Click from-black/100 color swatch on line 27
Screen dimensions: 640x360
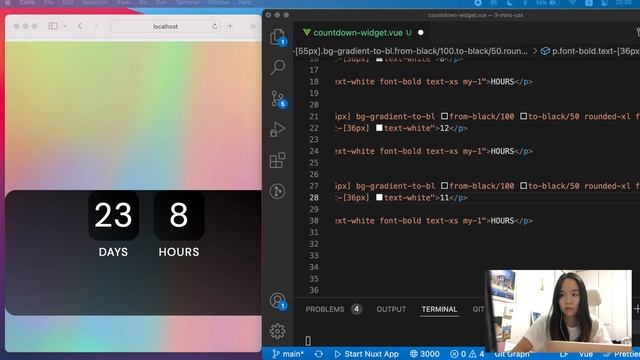pyautogui.click(x=444, y=186)
